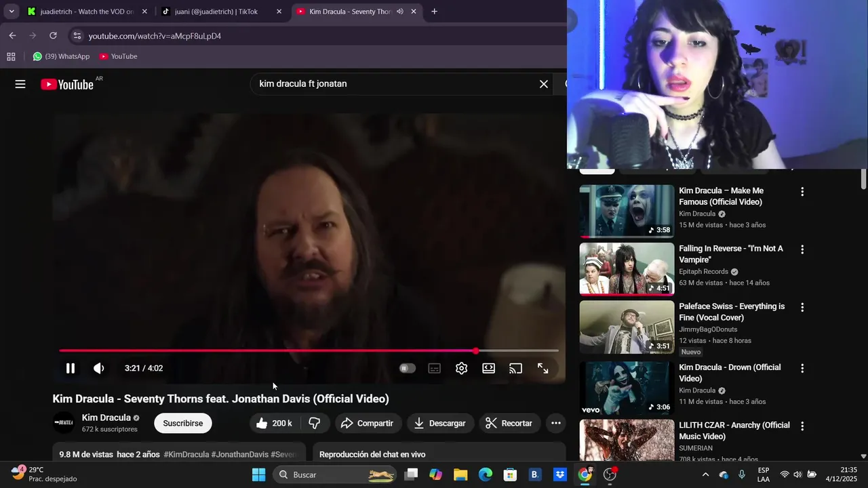The image size is (868, 488).
Task: Open the Windows Start menu
Action: (258, 474)
